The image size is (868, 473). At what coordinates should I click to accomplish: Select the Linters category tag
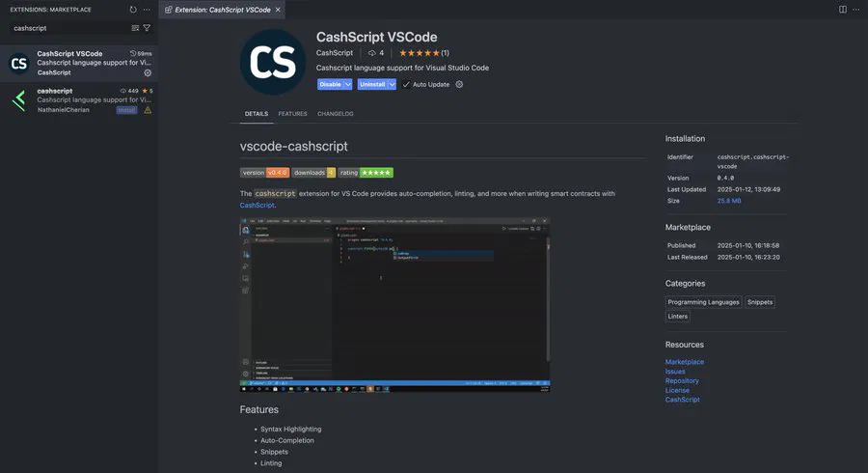click(678, 317)
